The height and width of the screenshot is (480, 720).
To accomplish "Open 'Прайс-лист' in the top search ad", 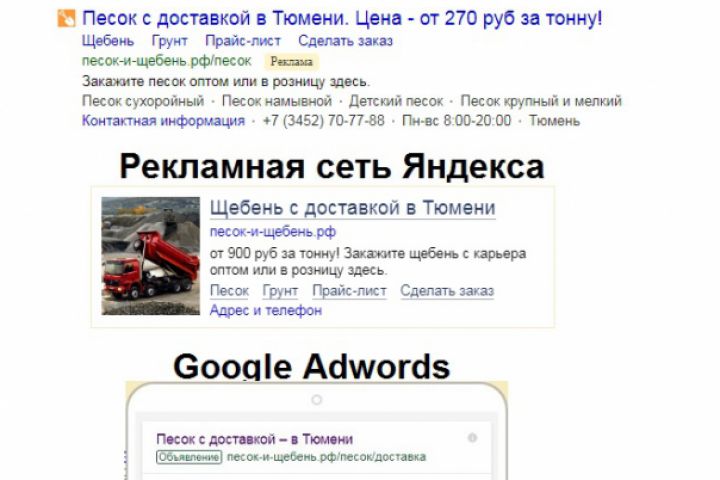I will coord(243,41).
